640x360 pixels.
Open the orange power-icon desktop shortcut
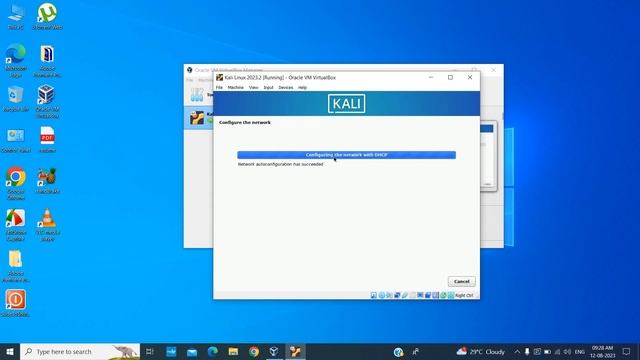(16, 303)
